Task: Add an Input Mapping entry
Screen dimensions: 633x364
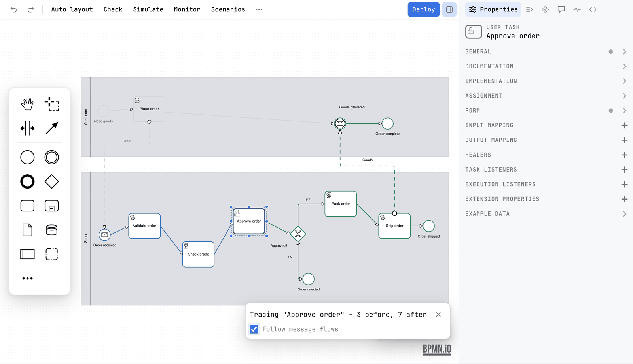Action: pyautogui.click(x=624, y=125)
